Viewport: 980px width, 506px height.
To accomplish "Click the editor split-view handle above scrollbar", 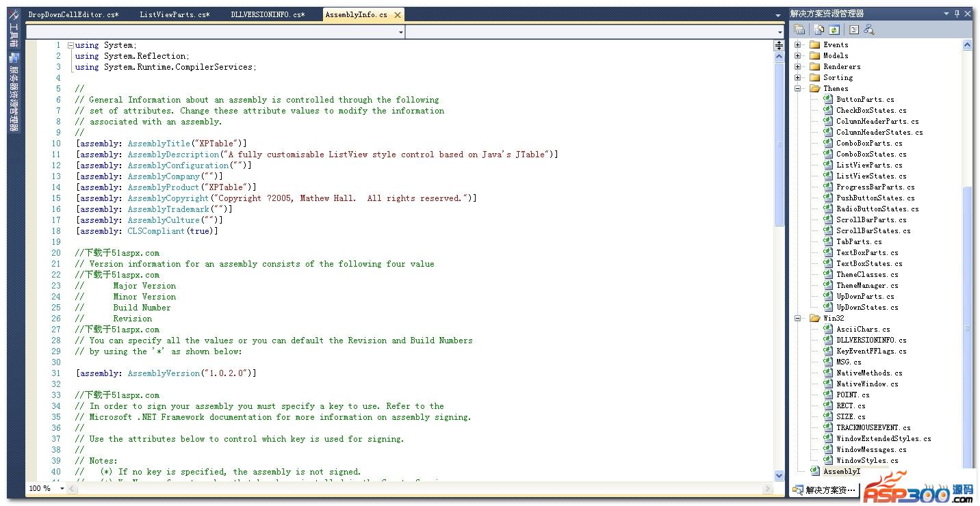I will click(779, 45).
